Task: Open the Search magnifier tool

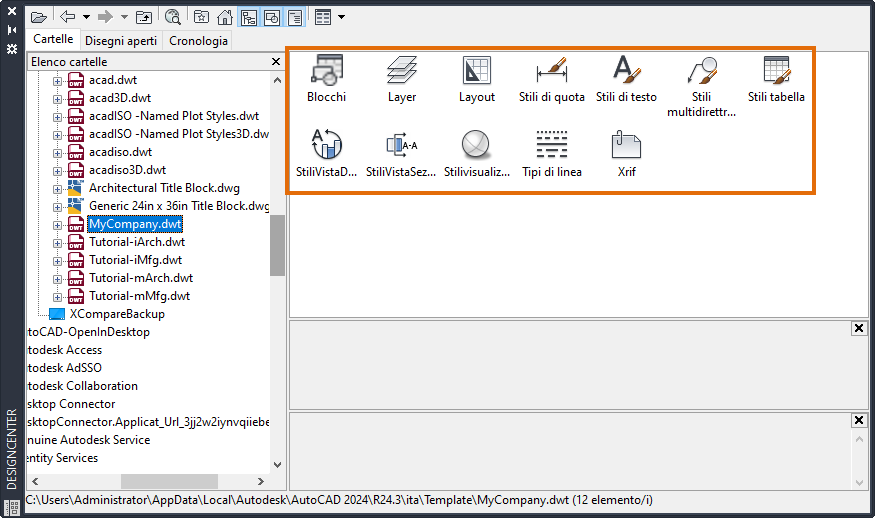Action: point(172,17)
